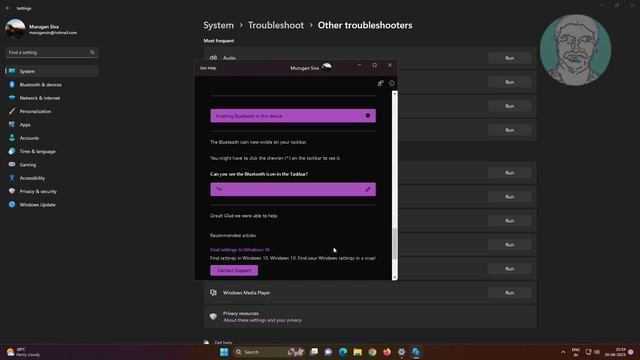640x360 pixels.
Task: Open Firefox from taskbar
Action: click(x=387, y=352)
